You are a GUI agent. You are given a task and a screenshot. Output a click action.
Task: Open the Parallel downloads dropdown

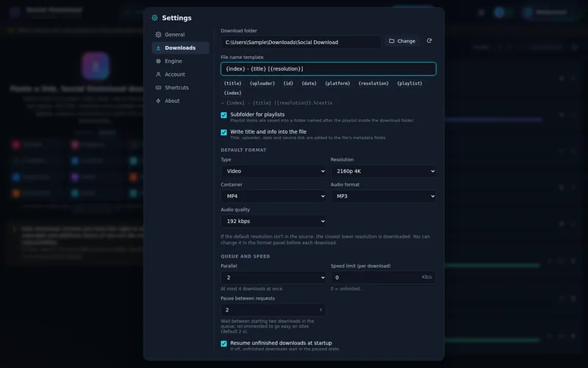coord(273,277)
